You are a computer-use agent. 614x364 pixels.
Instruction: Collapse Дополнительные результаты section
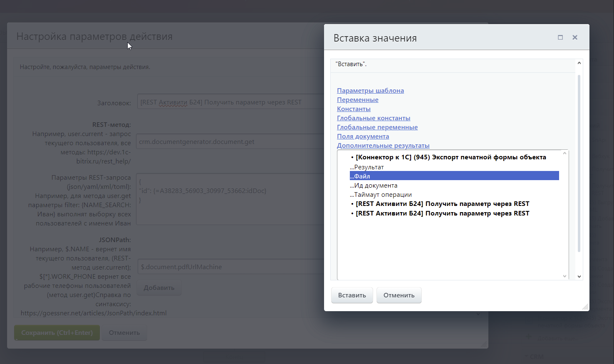pos(383,146)
